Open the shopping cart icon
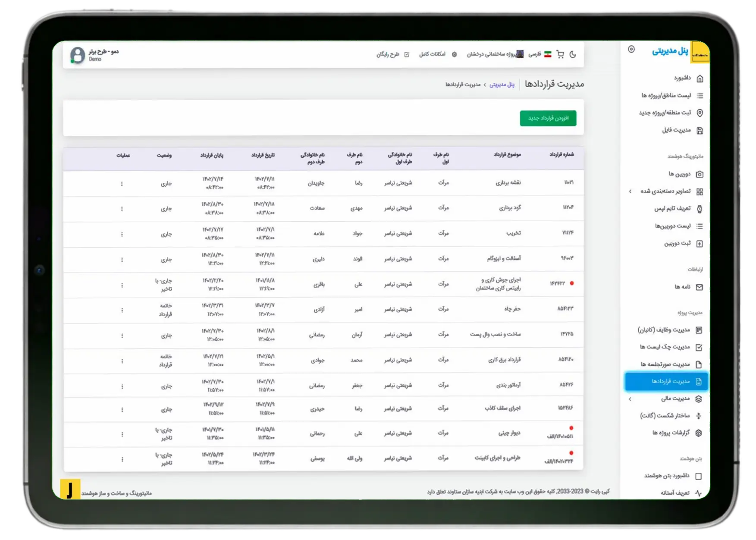Viewport: 756px width, 540px height. tap(560, 54)
